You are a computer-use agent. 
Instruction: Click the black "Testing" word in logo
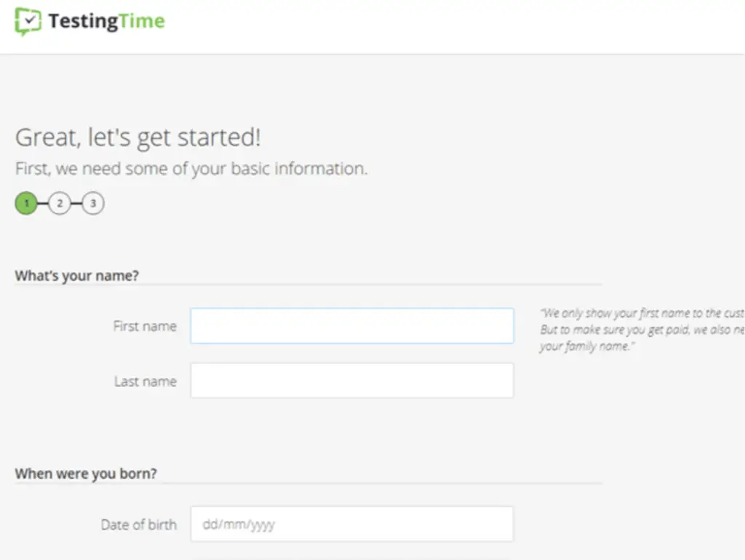coord(83,21)
